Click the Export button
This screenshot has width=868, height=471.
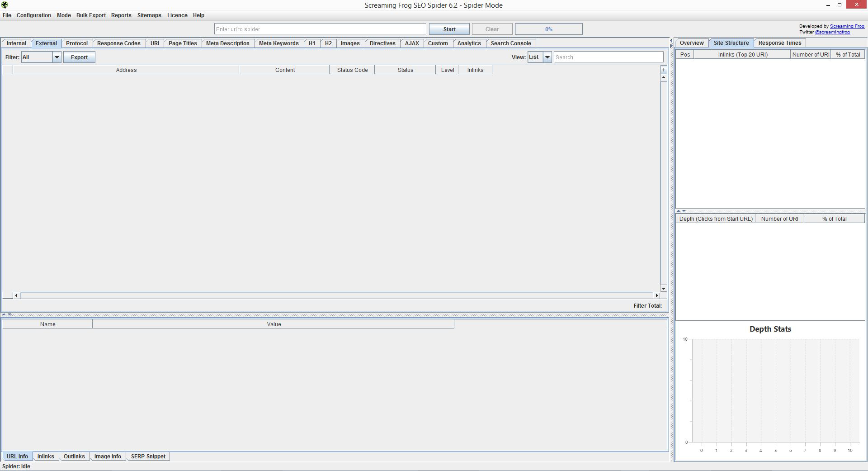click(79, 57)
